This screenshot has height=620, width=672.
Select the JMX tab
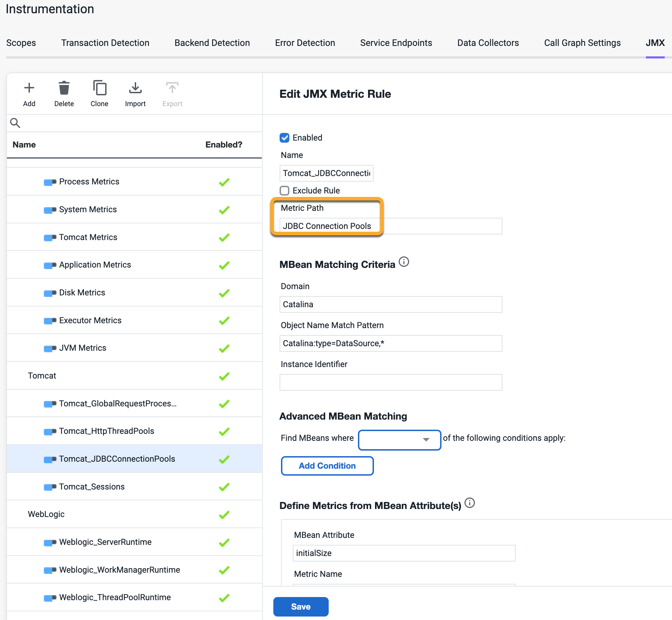655,43
